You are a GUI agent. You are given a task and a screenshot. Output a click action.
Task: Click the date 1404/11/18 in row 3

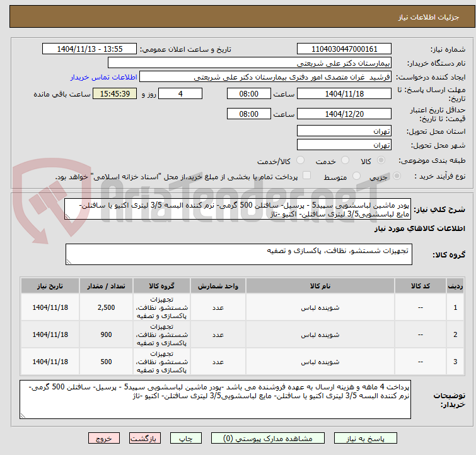click(x=50, y=362)
